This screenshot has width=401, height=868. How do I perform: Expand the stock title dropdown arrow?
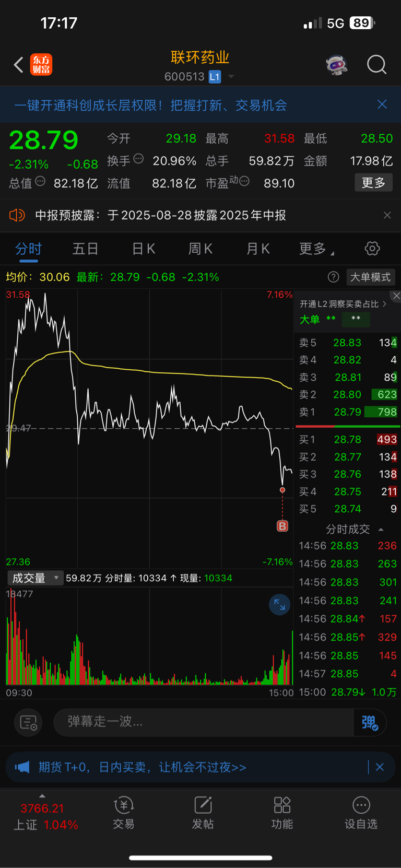point(231,77)
